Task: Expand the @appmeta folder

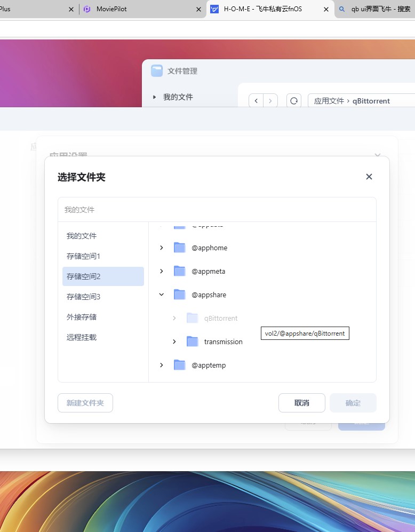Action: (162, 271)
